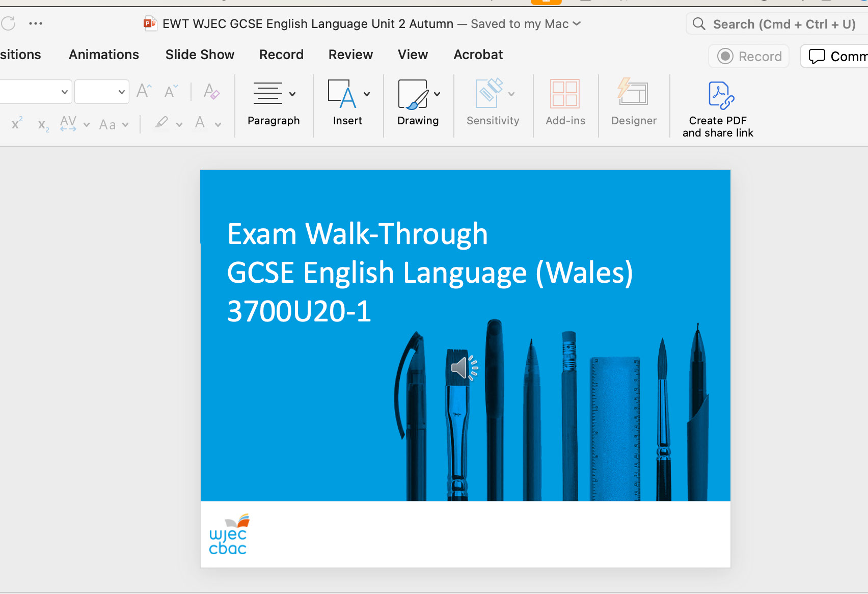Viewport: 868px width, 594px height.
Task: Toggle superscript formatting
Action: pyautogui.click(x=17, y=124)
